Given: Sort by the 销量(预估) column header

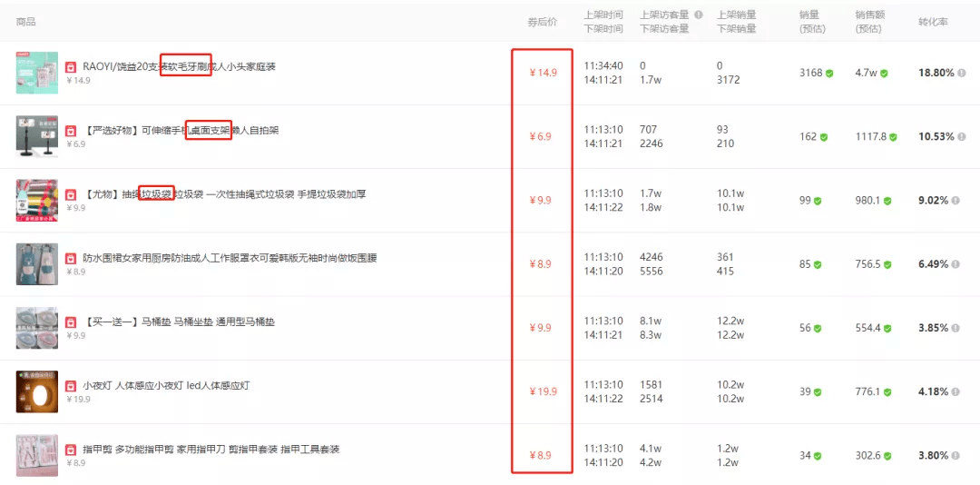Looking at the screenshot, I should coord(810,22).
